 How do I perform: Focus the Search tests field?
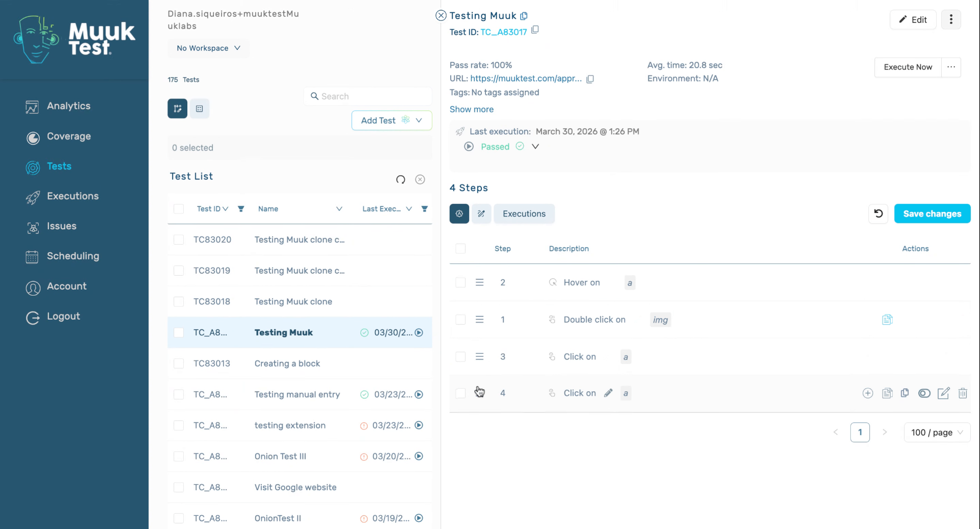pyautogui.click(x=367, y=96)
